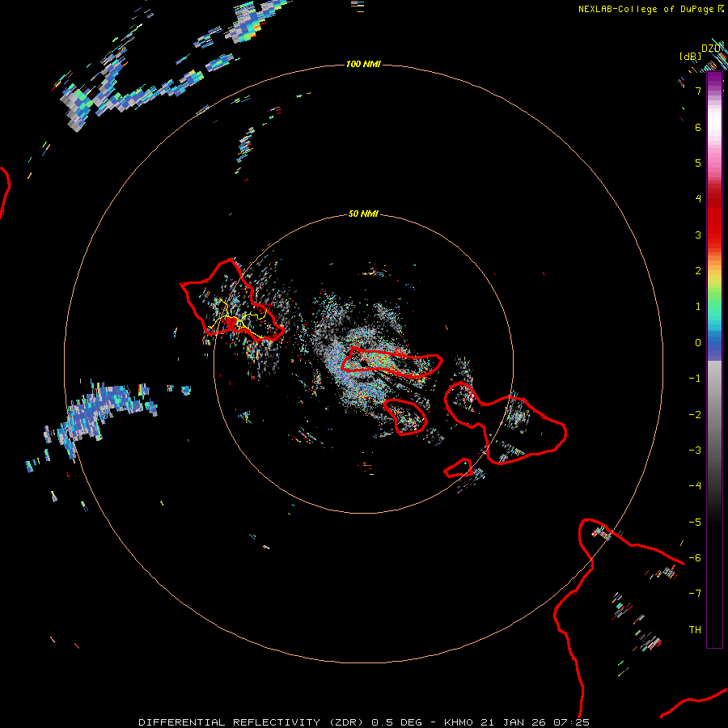Click the '0' value on the color scale

point(698,343)
